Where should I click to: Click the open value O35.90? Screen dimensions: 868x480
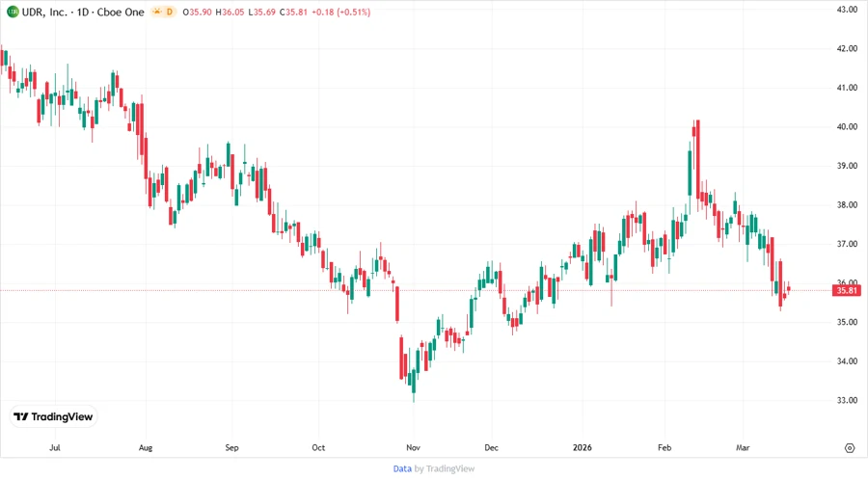(x=197, y=12)
